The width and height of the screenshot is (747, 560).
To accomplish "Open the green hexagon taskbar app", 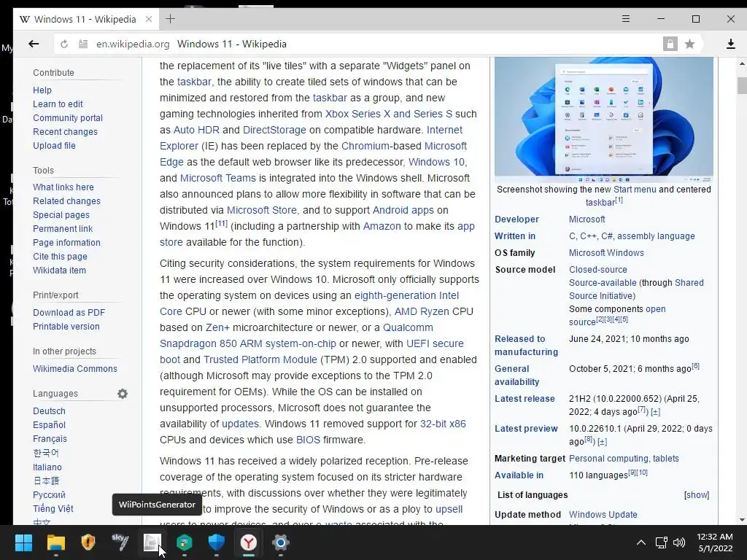I will 185,542.
